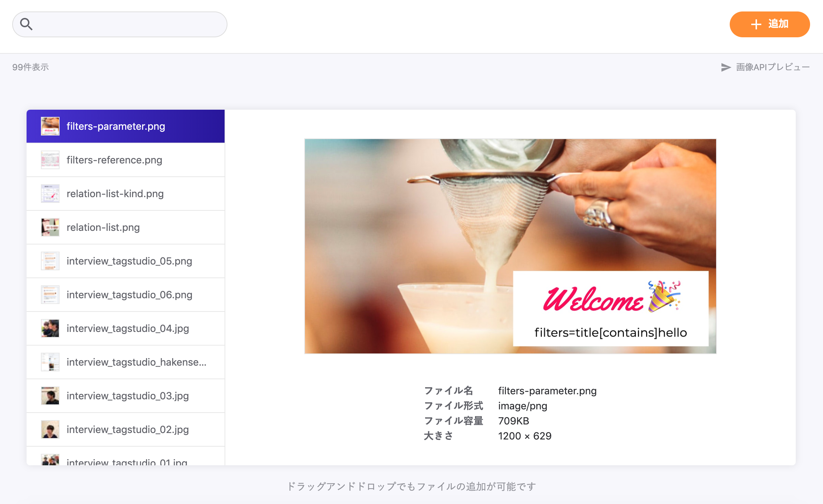
Task: Click the interview_tagstudio_03.jpg thumbnail
Action: point(50,396)
